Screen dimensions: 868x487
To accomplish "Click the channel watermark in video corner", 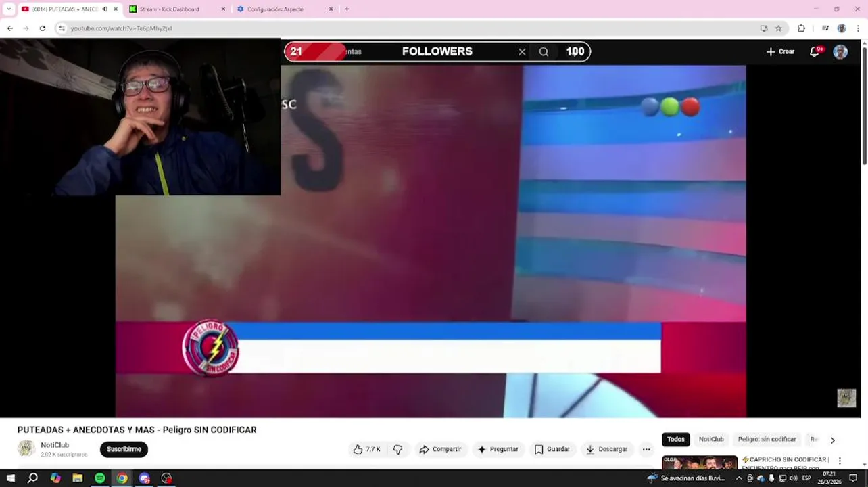I will 846,398.
